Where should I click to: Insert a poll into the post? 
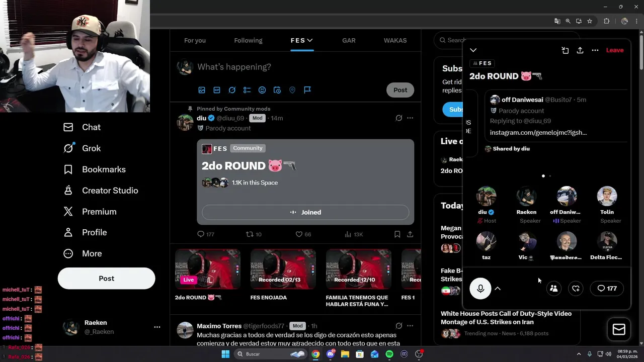(x=247, y=90)
